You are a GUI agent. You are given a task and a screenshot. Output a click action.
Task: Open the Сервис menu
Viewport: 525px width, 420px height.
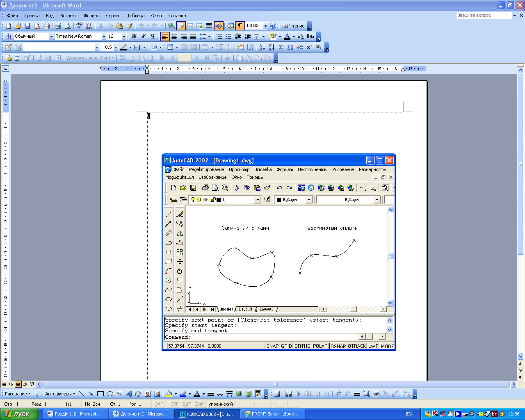pos(113,16)
